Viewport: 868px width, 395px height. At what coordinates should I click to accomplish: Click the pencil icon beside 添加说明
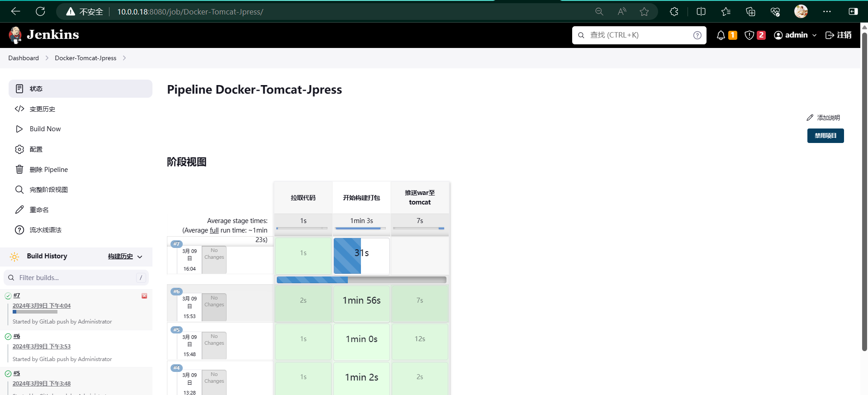810,118
